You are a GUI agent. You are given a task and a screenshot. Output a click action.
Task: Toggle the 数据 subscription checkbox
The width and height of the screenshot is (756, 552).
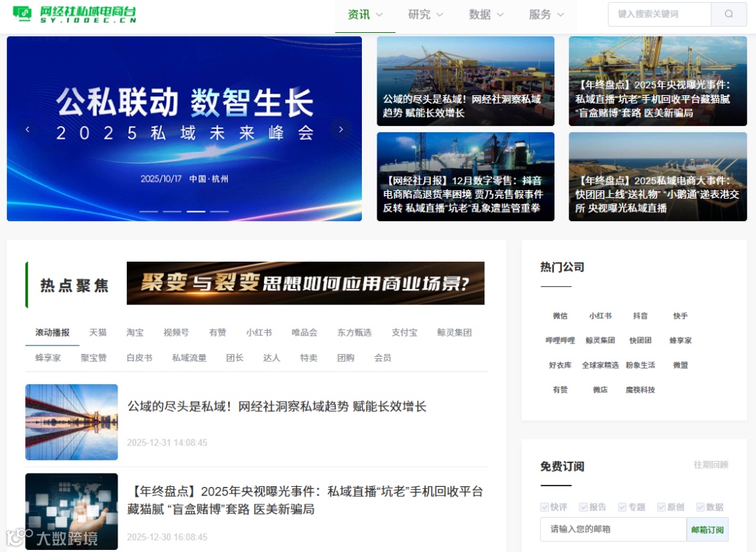pyautogui.click(x=701, y=507)
